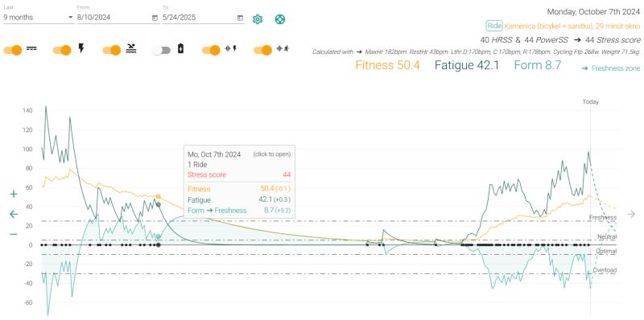Open the To date calendar picker icon

click(240, 18)
